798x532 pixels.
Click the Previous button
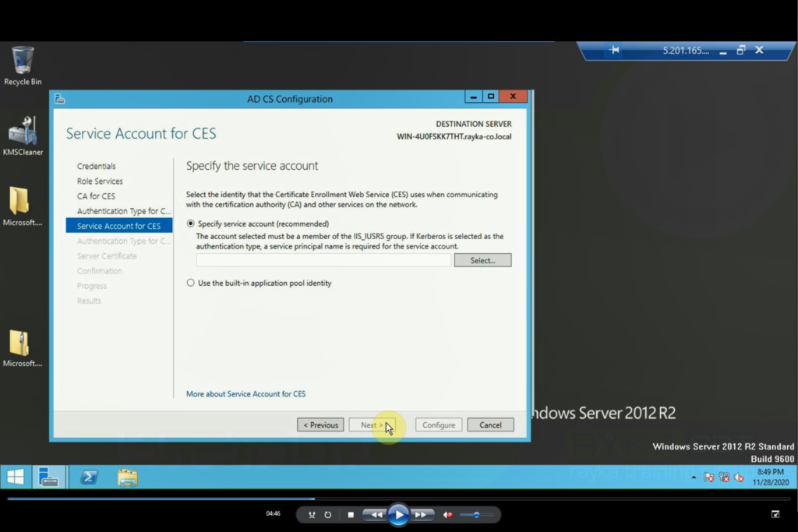coord(320,425)
